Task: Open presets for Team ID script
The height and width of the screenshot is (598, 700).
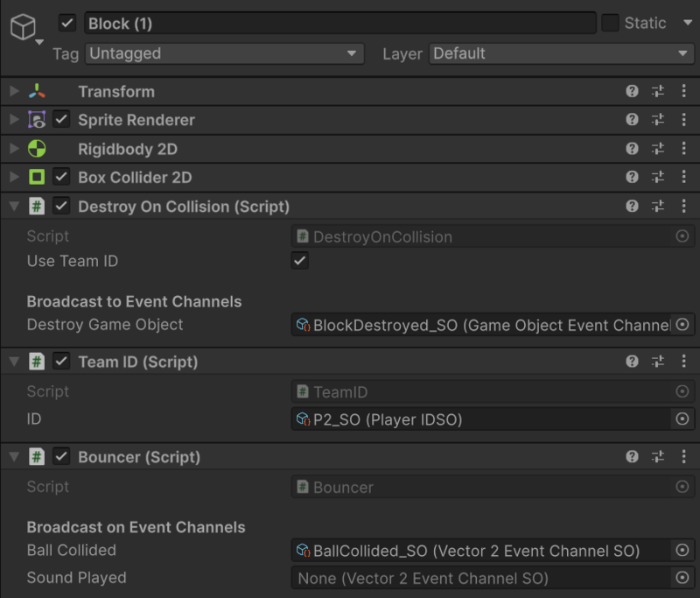Action: pos(658,362)
